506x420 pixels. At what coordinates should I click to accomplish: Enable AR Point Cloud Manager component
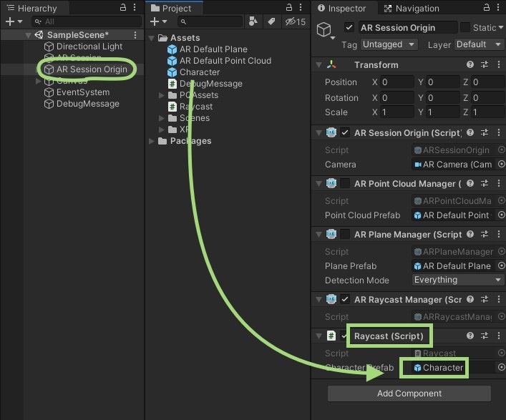click(x=345, y=183)
